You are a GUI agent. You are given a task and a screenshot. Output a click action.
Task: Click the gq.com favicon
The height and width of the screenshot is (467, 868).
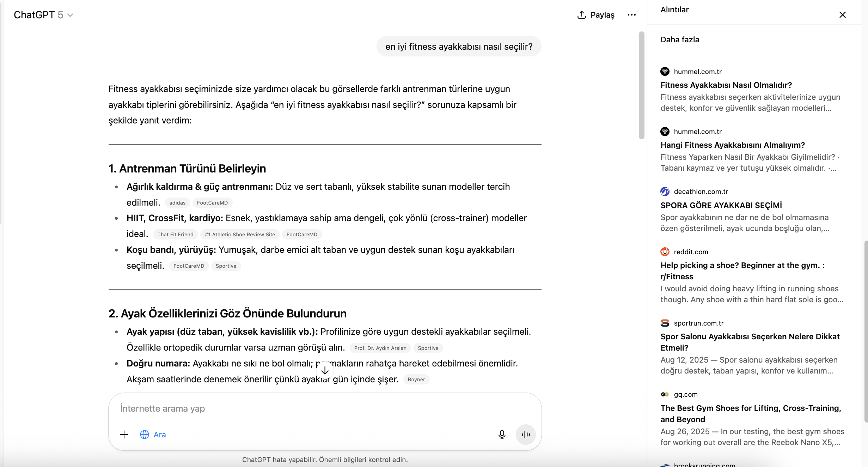(665, 394)
